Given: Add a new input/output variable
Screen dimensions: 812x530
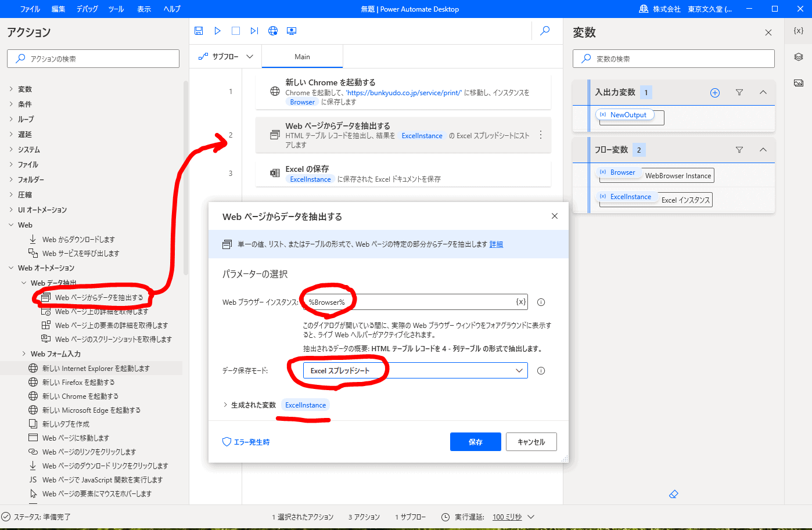Looking at the screenshot, I should (715, 93).
